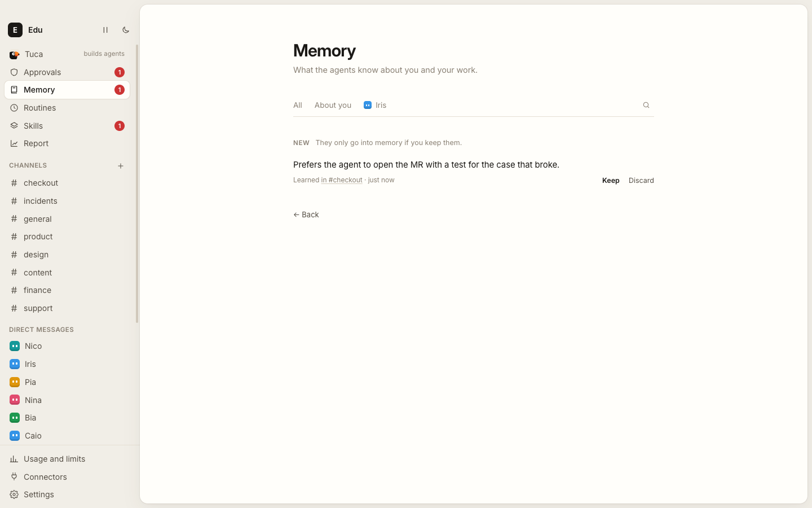Switch to the About you tab
Image resolution: width=812 pixels, height=508 pixels.
coord(333,105)
